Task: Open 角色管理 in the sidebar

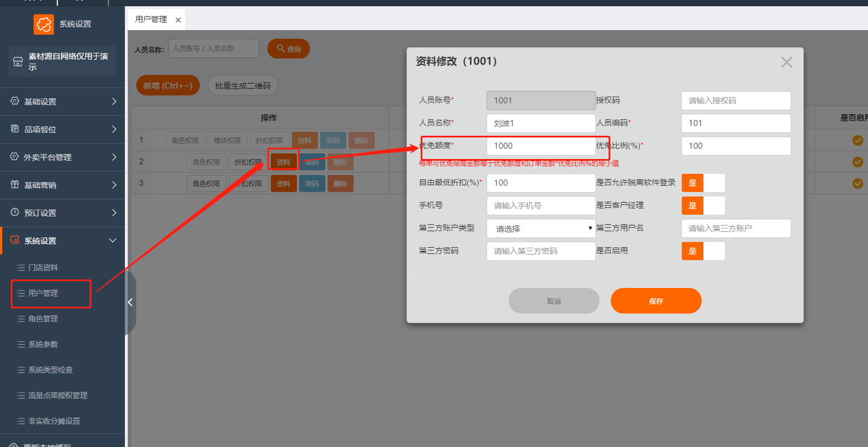Action: coord(43,319)
